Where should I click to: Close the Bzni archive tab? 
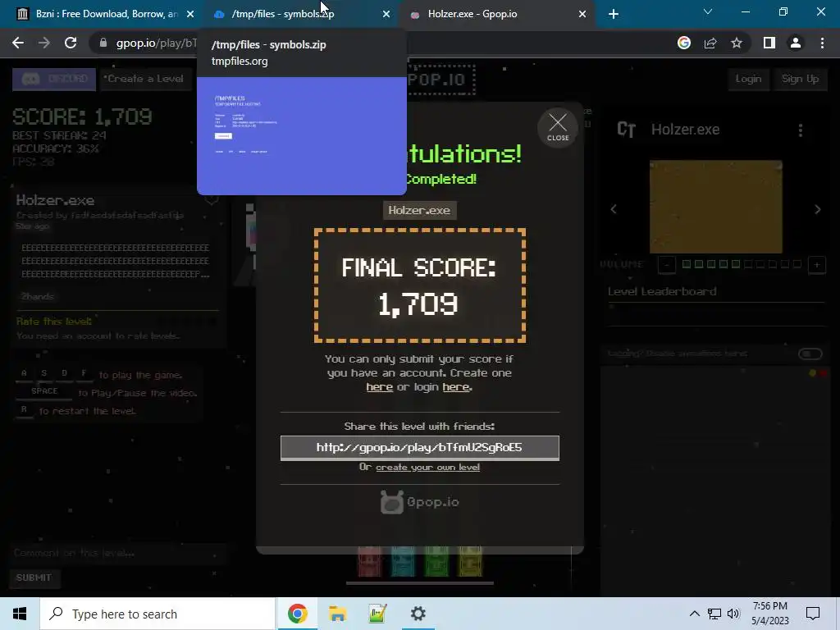coord(190,14)
